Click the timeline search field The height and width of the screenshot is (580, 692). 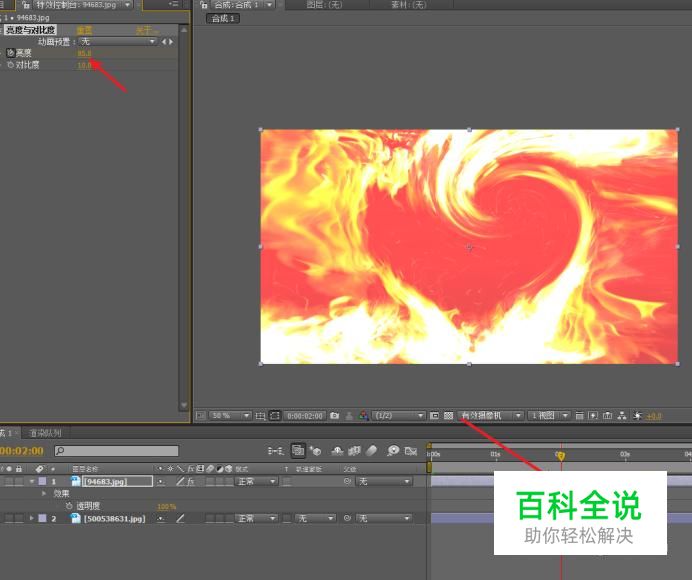[x=117, y=451]
